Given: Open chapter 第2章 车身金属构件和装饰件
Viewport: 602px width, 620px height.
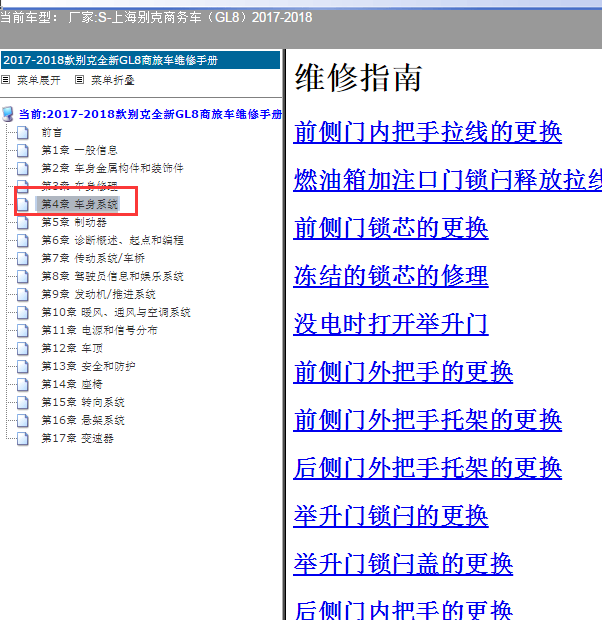Looking at the screenshot, I should pyautogui.click(x=113, y=168).
